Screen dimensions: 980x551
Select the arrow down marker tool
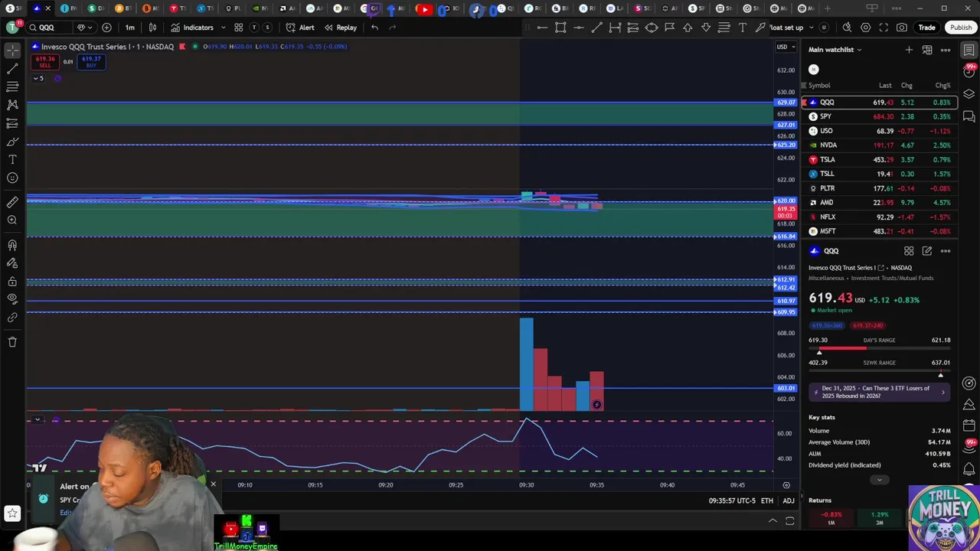pos(706,28)
